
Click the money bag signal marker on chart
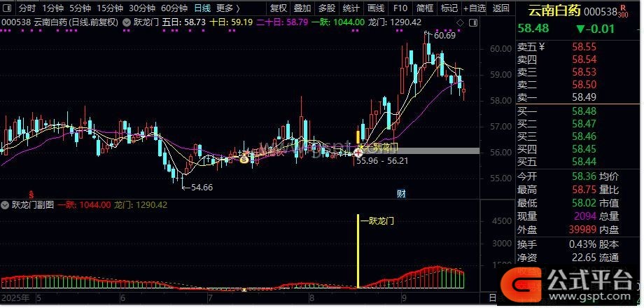(x=244, y=158)
